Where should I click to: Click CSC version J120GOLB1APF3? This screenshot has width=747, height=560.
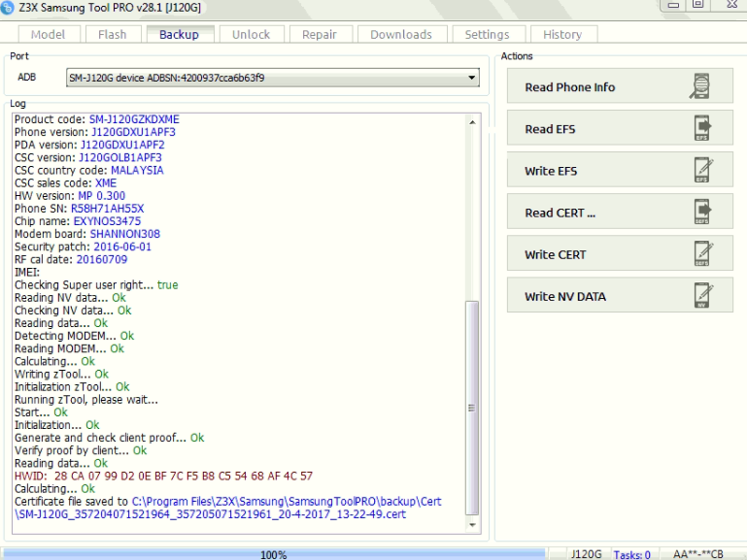120,157
